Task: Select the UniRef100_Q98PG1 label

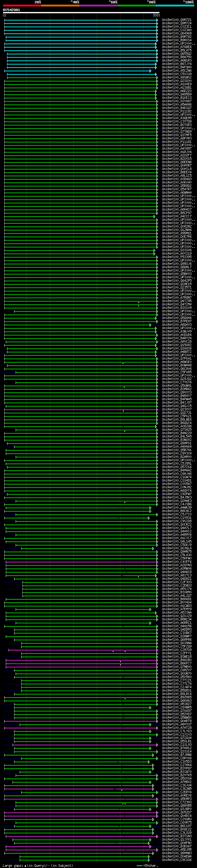Action: [x=177, y=443]
